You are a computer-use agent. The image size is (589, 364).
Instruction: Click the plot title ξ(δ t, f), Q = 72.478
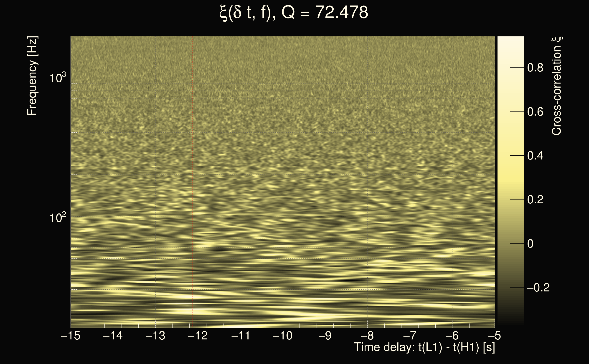coord(294,13)
